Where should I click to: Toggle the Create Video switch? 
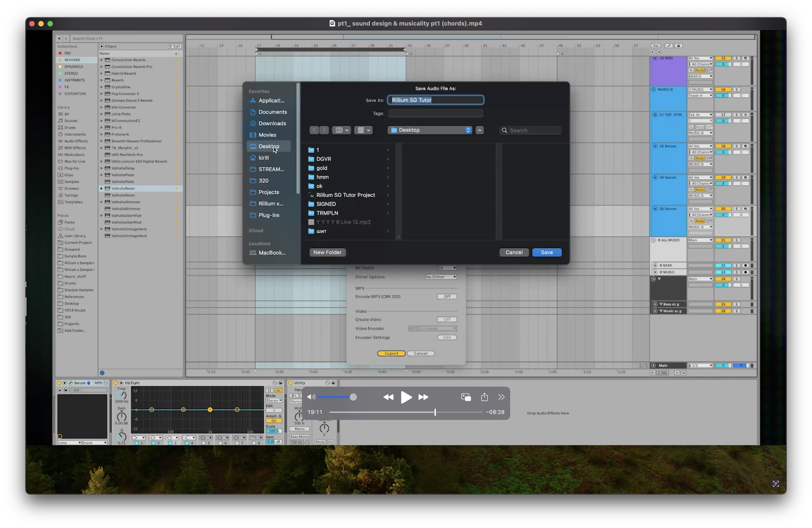click(447, 319)
